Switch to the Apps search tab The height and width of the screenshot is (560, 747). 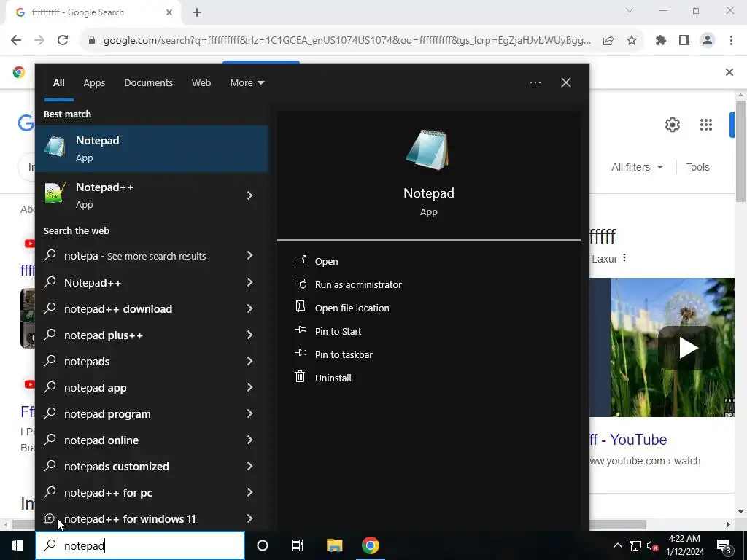[x=94, y=82]
